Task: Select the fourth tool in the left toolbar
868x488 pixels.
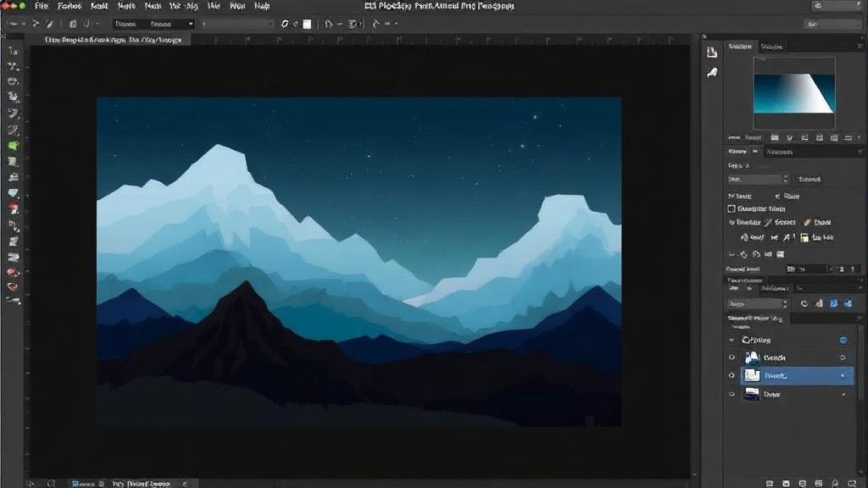Action: 14,97
